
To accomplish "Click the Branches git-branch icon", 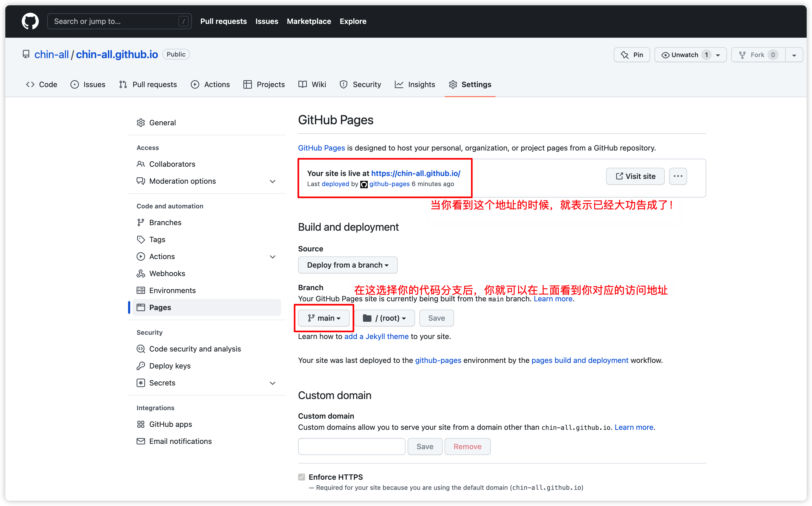I will coord(141,222).
